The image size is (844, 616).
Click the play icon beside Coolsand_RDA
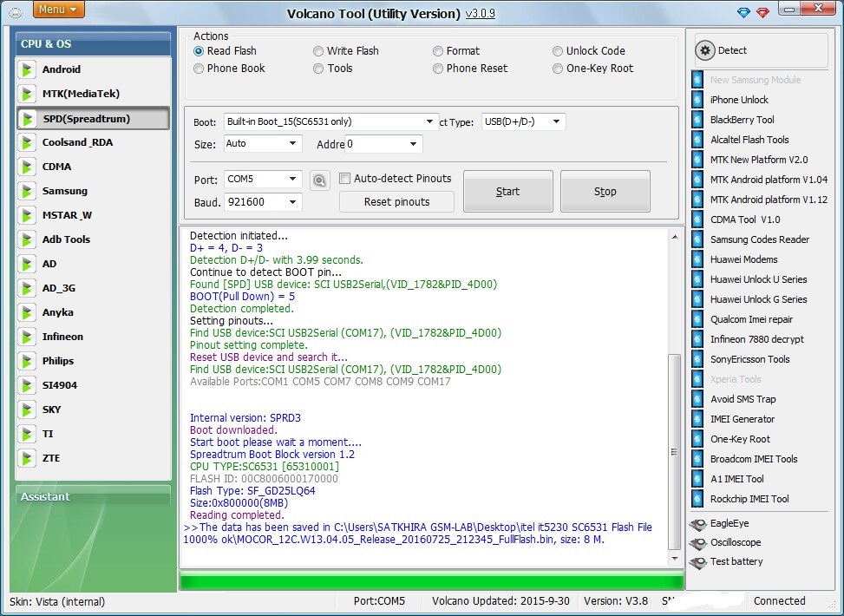tap(26, 142)
